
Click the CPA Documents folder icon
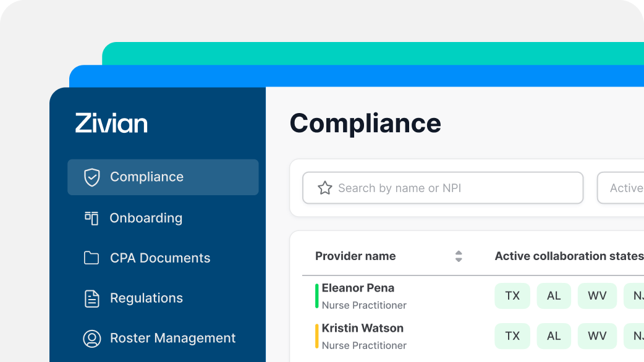[91, 258]
